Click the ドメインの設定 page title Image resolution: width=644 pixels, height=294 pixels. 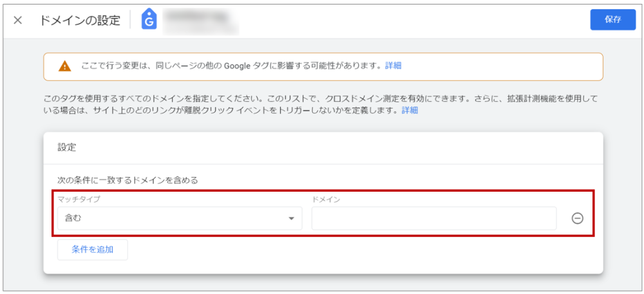[x=80, y=20]
